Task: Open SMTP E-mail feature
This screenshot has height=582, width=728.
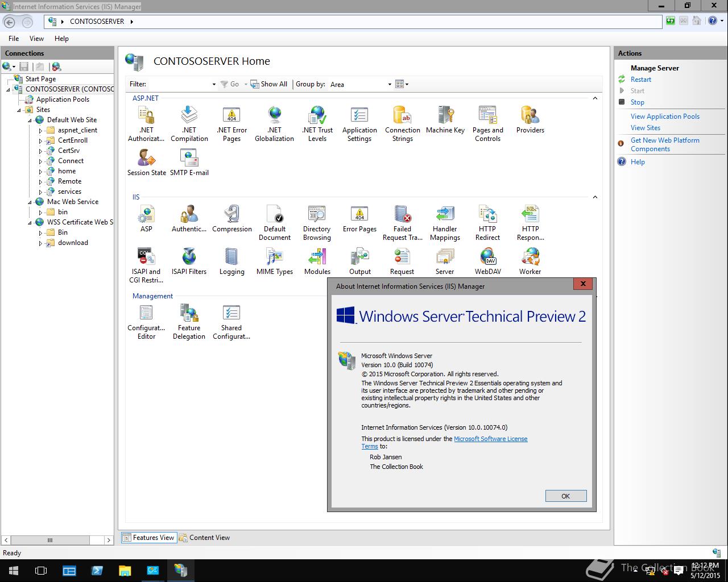Action: click(189, 163)
